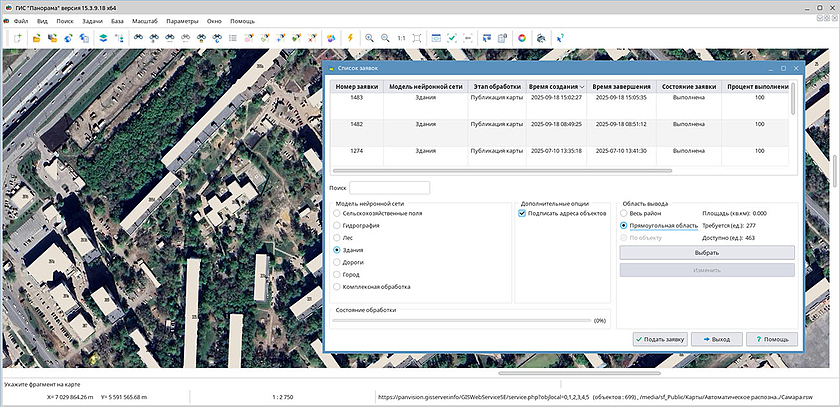Select the Весь район output area
840x407 pixels.
624,213
